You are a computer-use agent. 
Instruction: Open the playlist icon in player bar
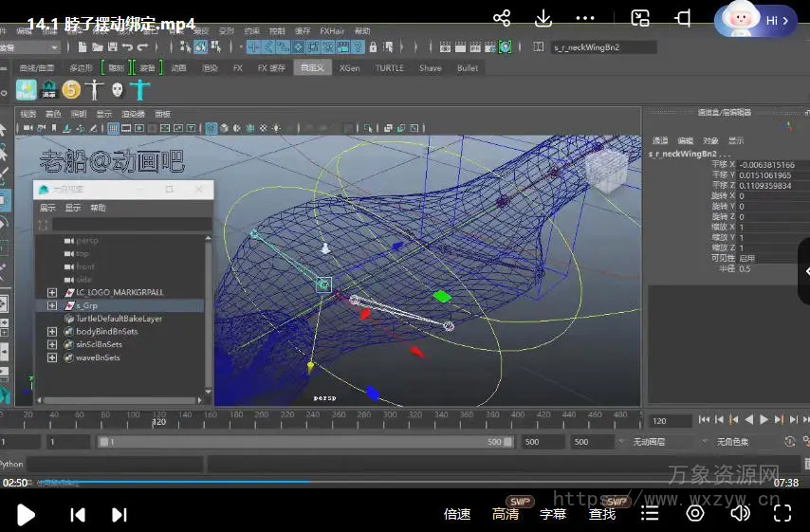[x=650, y=513]
